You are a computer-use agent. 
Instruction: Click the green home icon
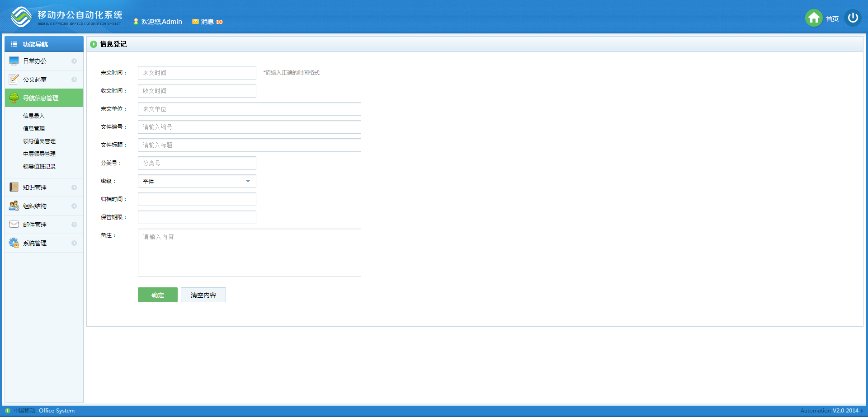point(814,18)
